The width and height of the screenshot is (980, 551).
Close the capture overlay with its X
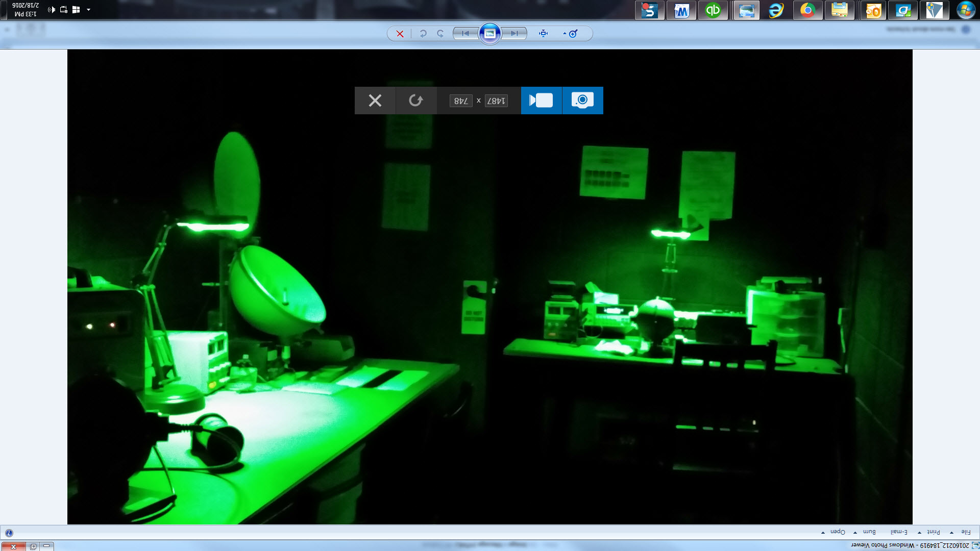375,101
